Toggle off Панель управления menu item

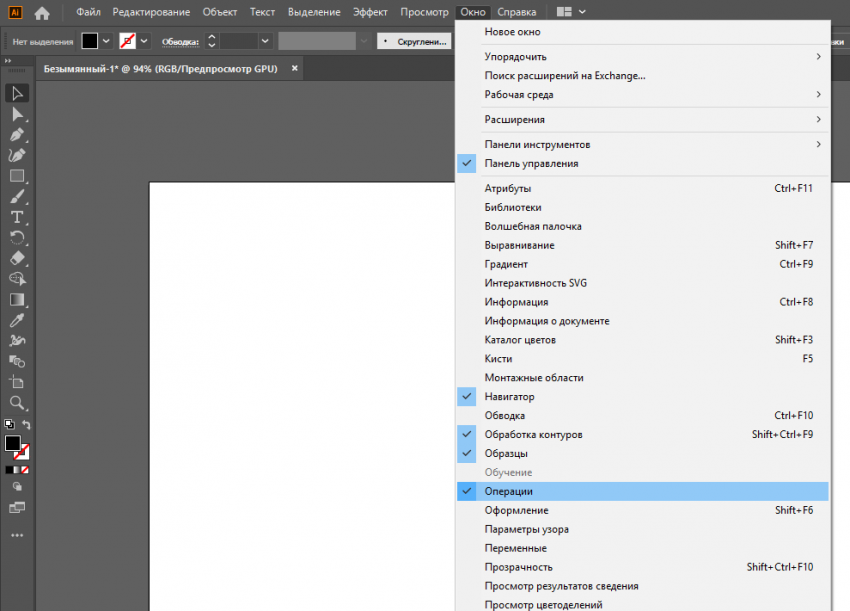[x=531, y=163]
